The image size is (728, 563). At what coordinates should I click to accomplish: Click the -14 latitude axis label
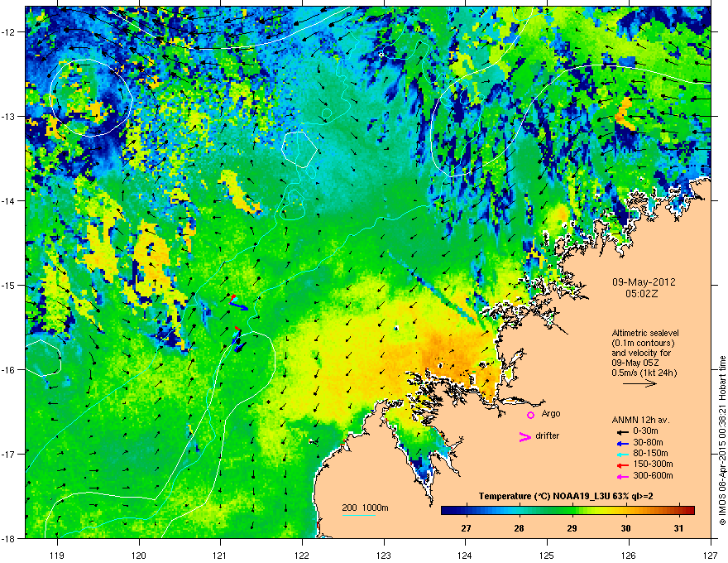(x=9, y=201)
